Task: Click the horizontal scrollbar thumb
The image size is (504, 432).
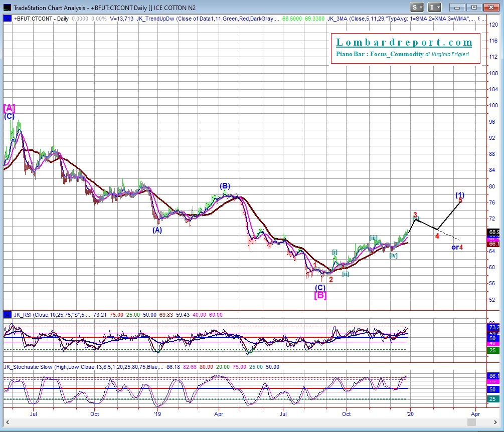Action: tap(471, 422)
